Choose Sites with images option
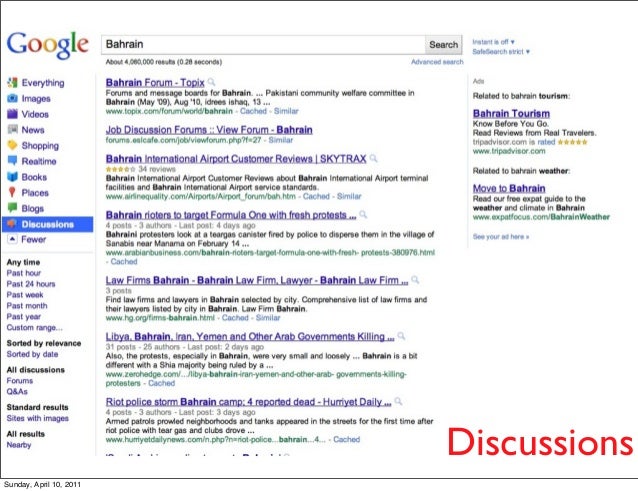The image size is (638, 491). coord(37,418)
